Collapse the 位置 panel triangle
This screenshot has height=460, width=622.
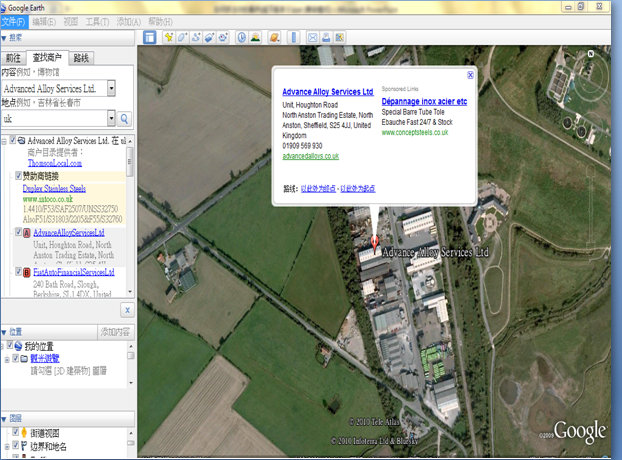coord(4,332)
